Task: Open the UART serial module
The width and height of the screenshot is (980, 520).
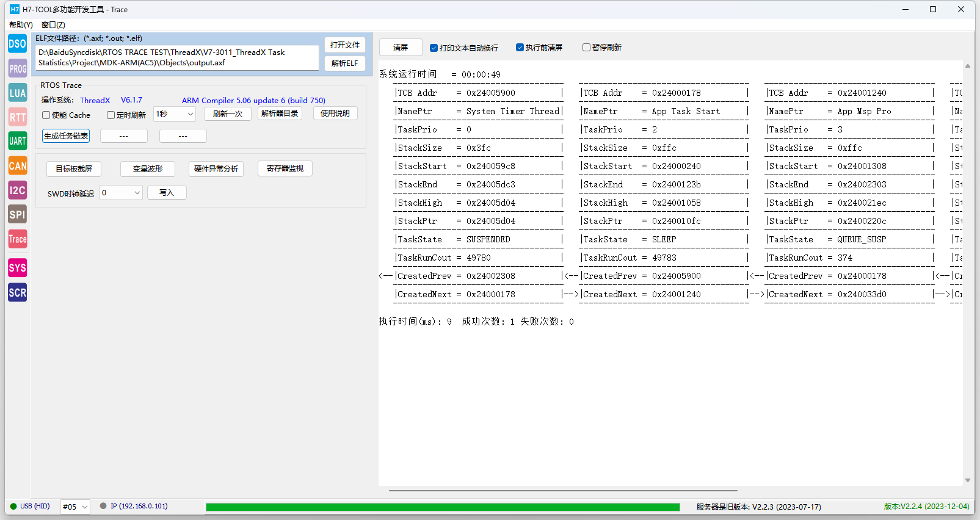Action: [x=17, y=141]
